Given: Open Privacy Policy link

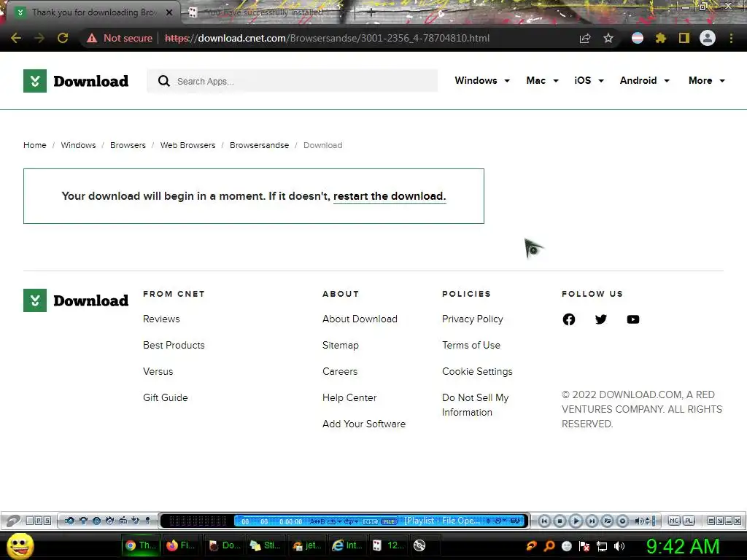Looking at the screenshot, I should pyautogui.click(x=473, y=319).
